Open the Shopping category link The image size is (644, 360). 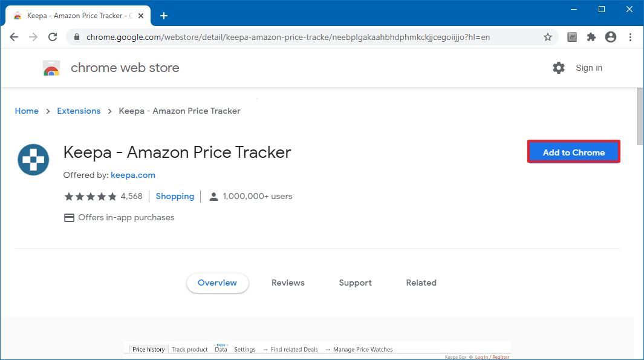(175, 197)
